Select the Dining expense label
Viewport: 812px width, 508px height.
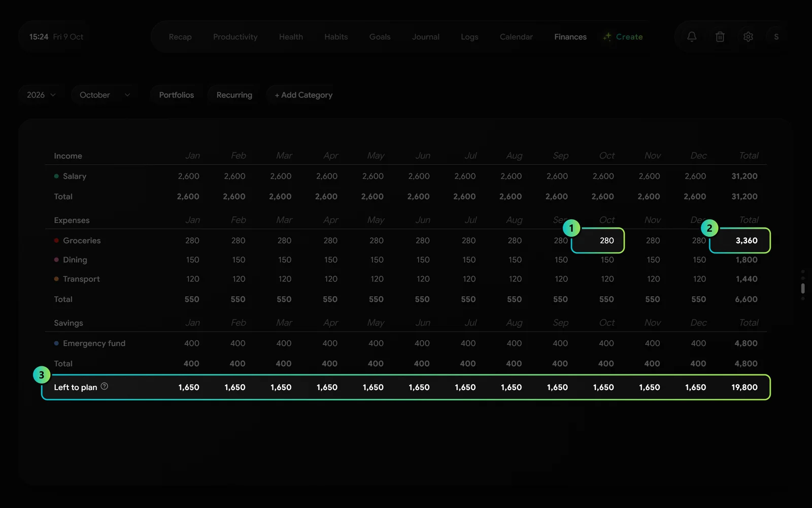(x=75, y=260)
